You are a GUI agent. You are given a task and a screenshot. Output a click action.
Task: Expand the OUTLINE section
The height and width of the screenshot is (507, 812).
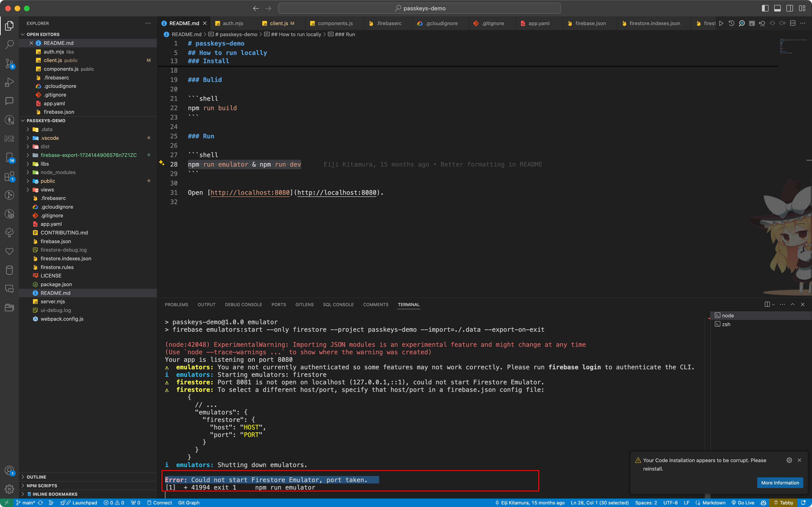pos(36,477)
